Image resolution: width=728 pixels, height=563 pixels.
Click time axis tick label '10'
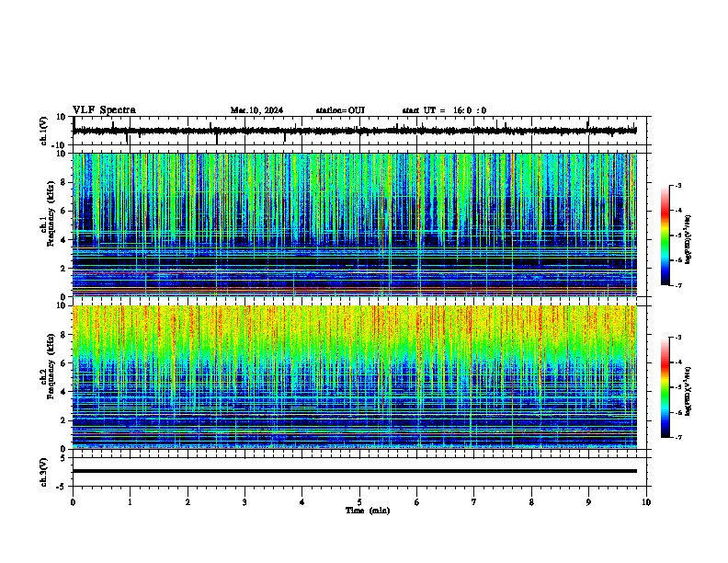646,502
